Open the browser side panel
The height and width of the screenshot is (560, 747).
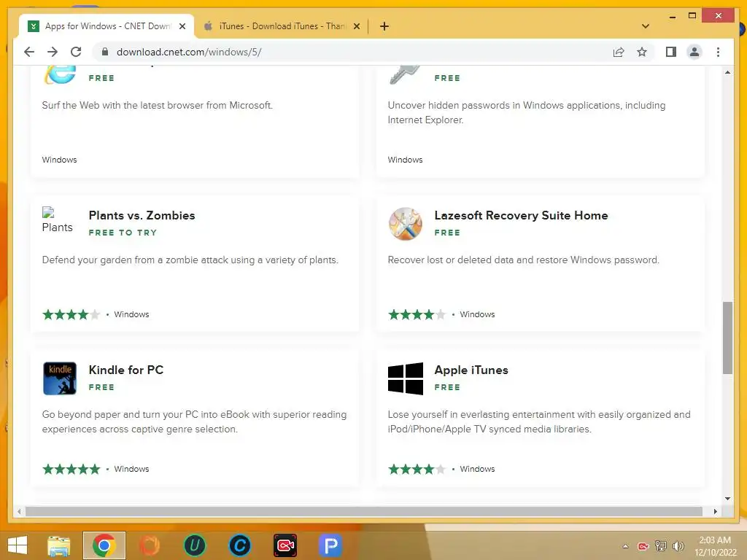tap(671, 52)
